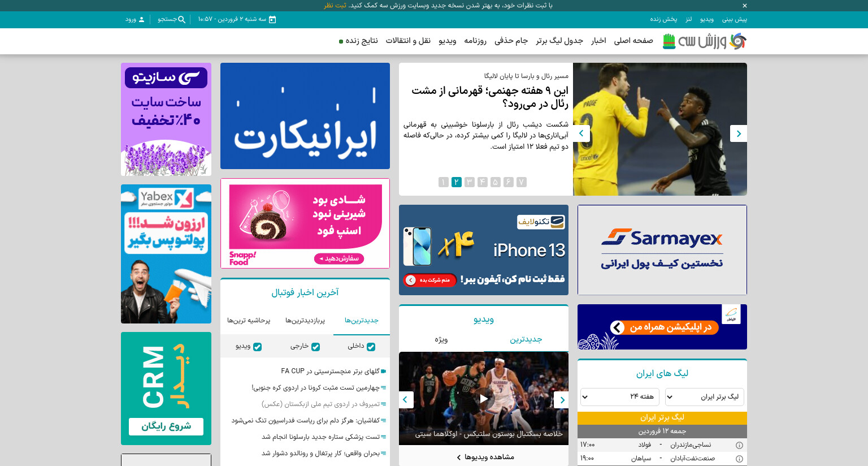
Task: Open news گلهای برتر منچسترسیتی در FA CUP
Action: click(330, 372)
